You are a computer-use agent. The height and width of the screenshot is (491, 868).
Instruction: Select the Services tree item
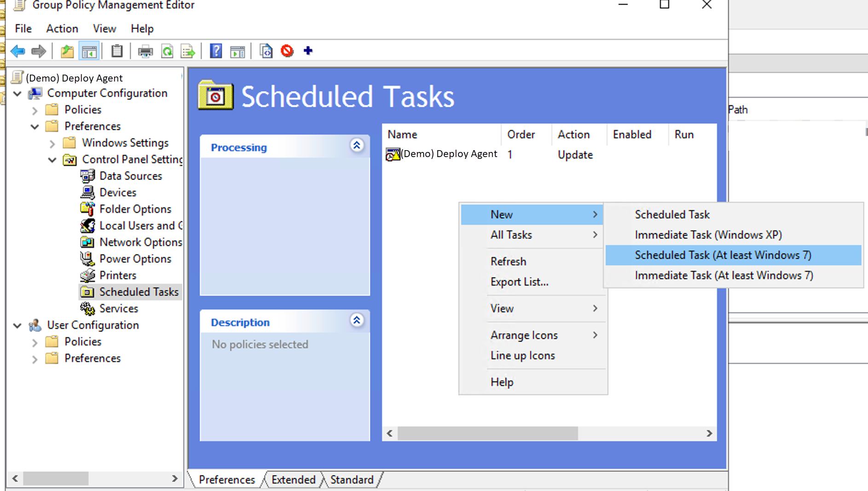(118, 309)
